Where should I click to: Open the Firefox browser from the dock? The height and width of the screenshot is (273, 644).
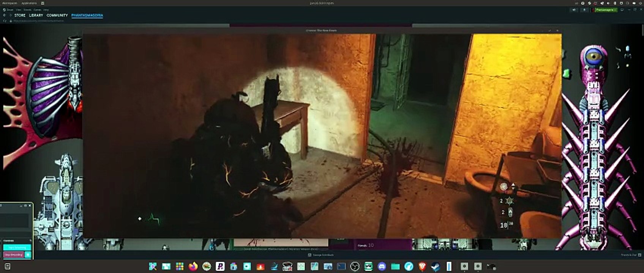193,267
